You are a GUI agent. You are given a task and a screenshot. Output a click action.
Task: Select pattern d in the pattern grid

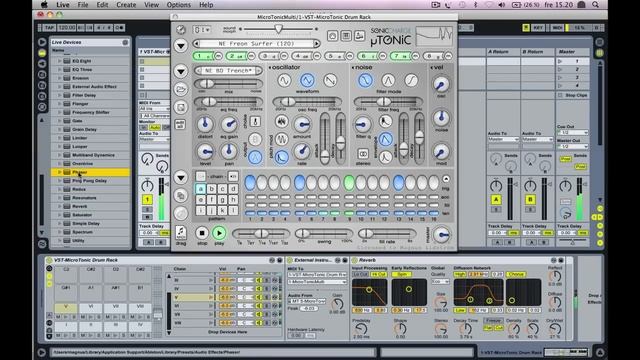[233, 189]
